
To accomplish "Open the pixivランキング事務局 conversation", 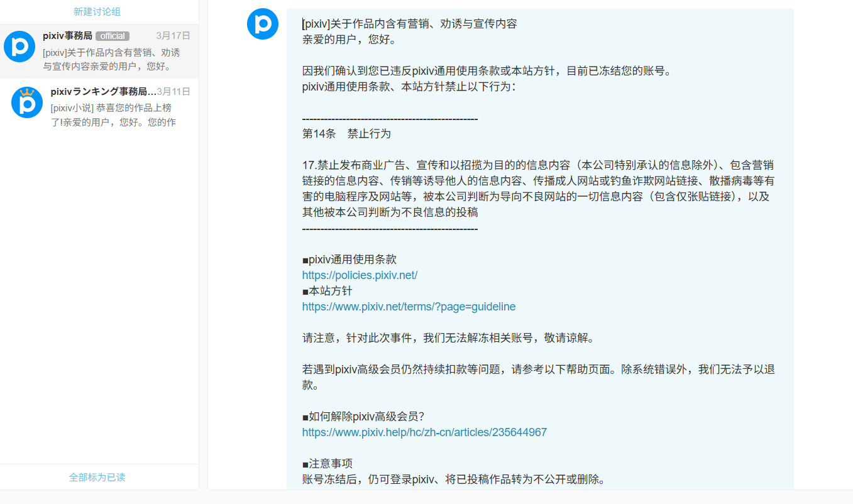I will (x=99, y=106).
